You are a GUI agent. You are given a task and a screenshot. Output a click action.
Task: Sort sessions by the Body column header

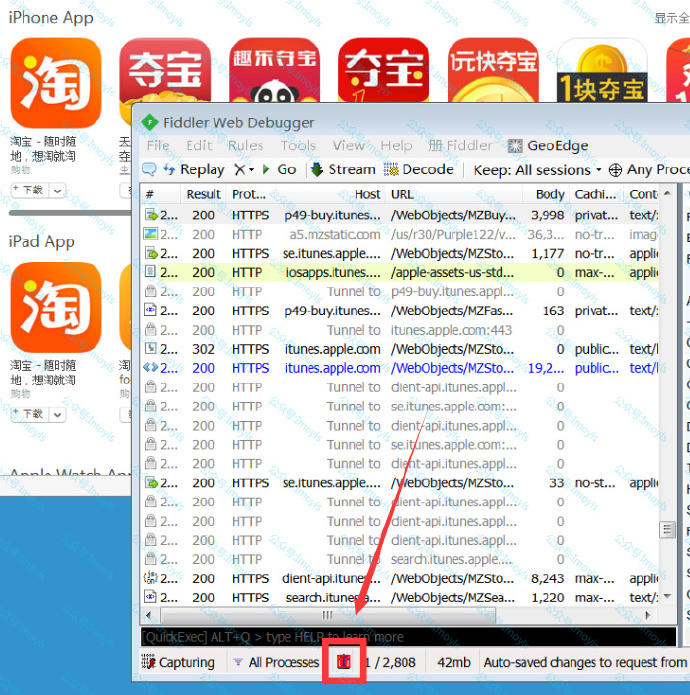546,194
